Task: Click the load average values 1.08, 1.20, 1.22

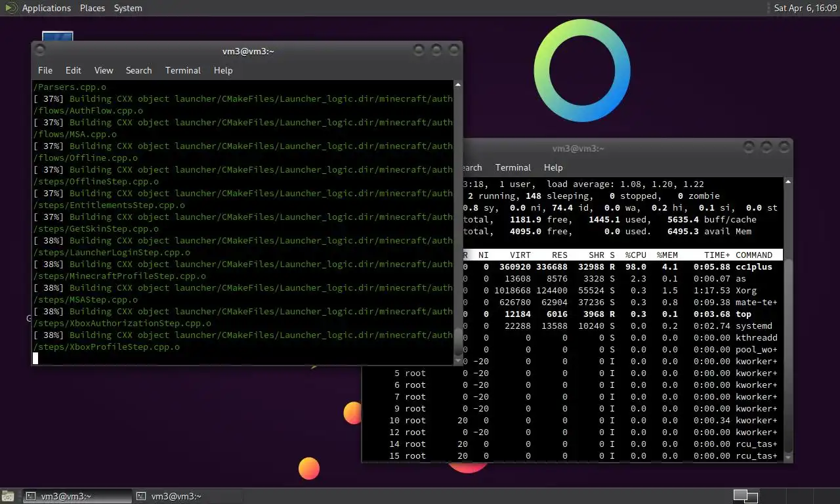Action: click(x=661, y=185)
